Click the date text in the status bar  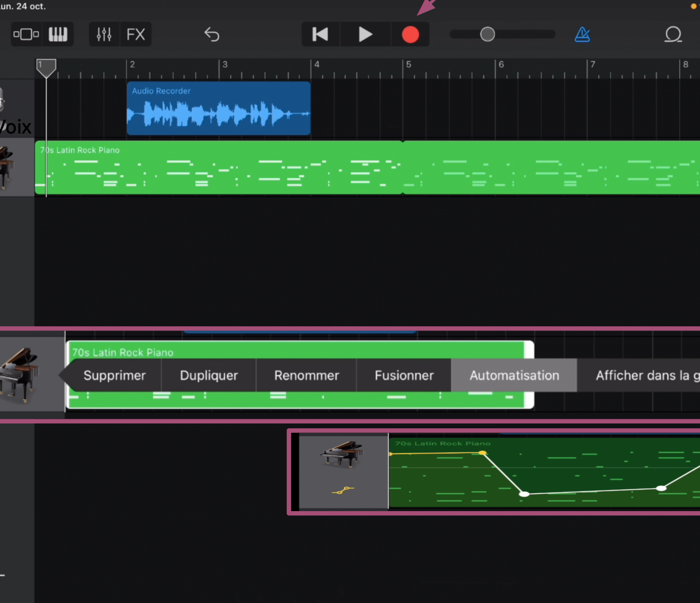tap(23, 6)
